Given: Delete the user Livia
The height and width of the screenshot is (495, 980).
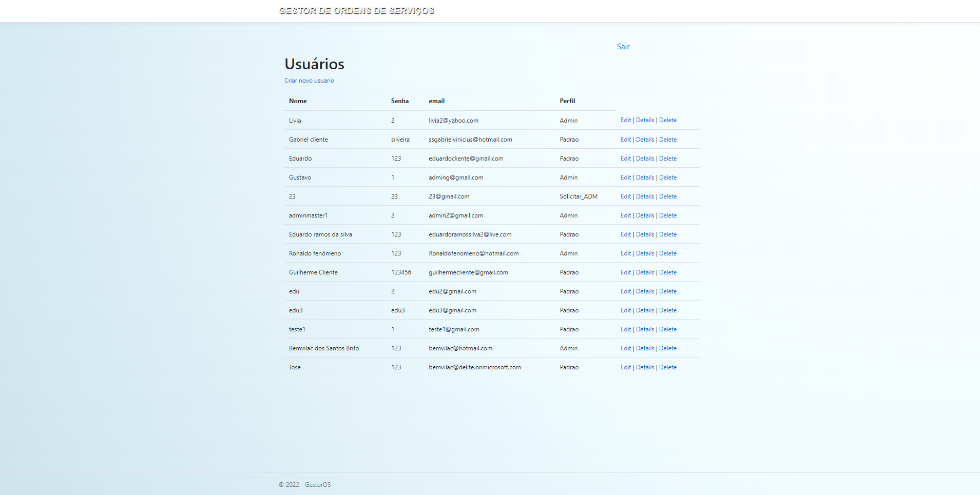Looking at the screenshot, I should (668, 120).
